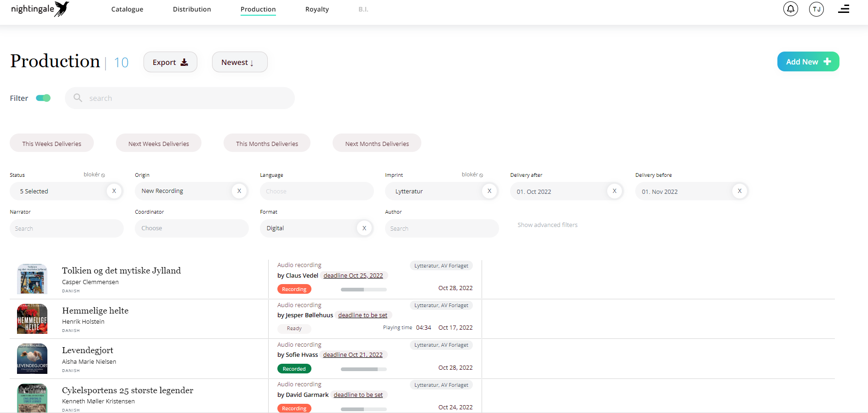Go to the Royalty tab
868x413 pixels.
pyautogui.click(x=317, y=9)
